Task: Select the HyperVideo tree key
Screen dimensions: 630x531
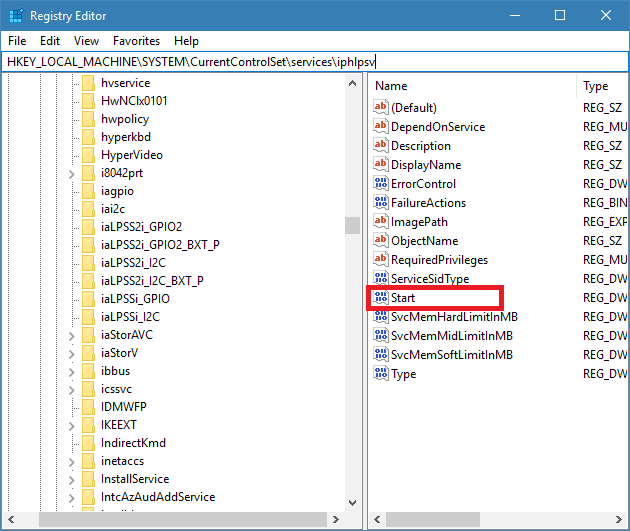Action: point(132,155)
